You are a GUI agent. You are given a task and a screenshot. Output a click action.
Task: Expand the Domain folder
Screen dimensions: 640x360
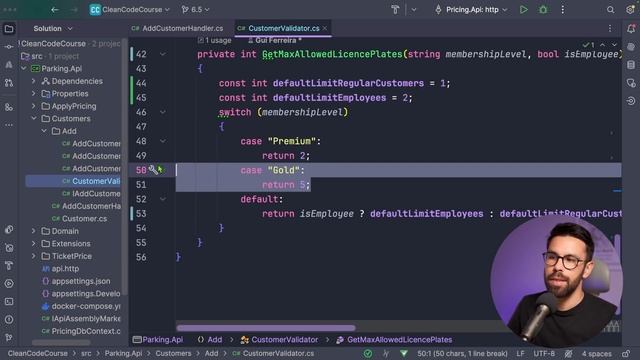tap(34, 231)
